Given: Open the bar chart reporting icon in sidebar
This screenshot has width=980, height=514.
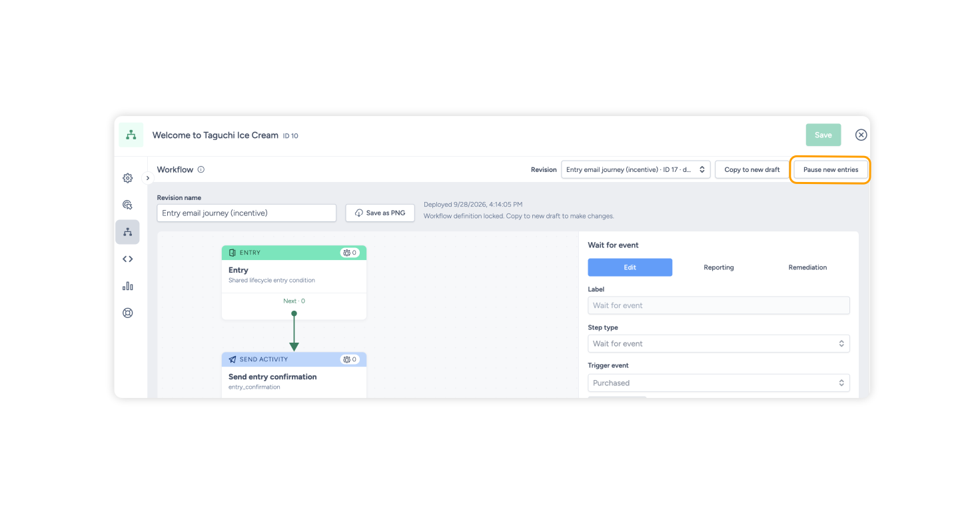Looking at the screenshot, I should coord(127,286).
